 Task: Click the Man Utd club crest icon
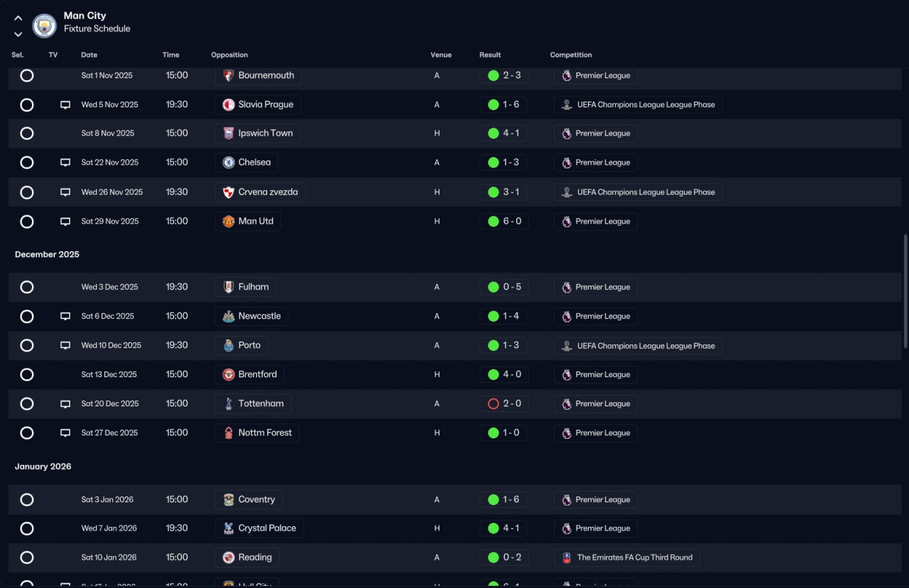229,222
